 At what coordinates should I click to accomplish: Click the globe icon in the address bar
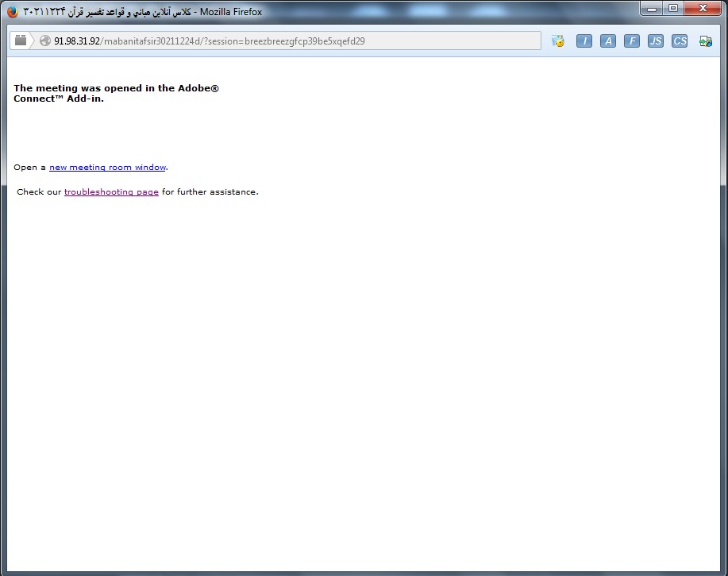[x=45, y=41]
